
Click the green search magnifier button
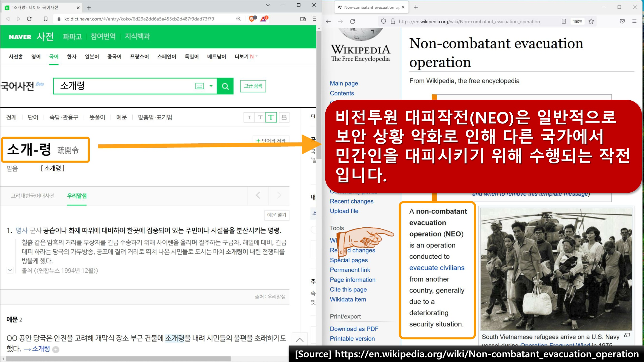pos(225,86)
